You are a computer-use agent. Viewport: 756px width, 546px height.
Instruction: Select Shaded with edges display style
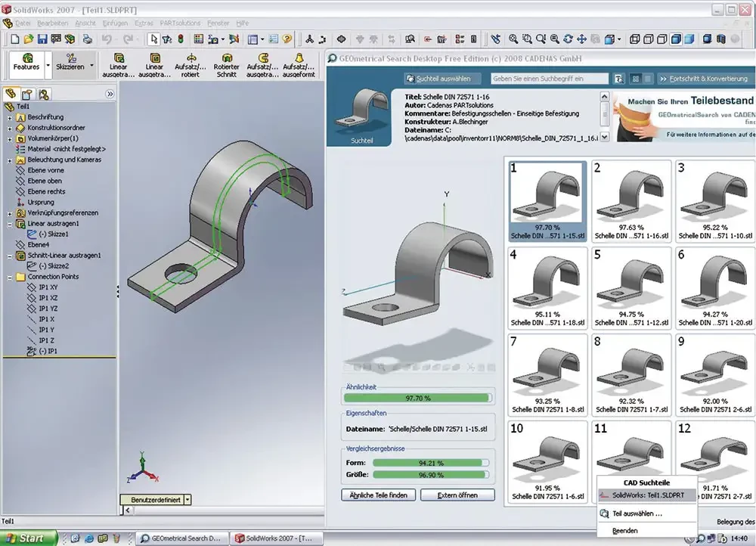676,39
